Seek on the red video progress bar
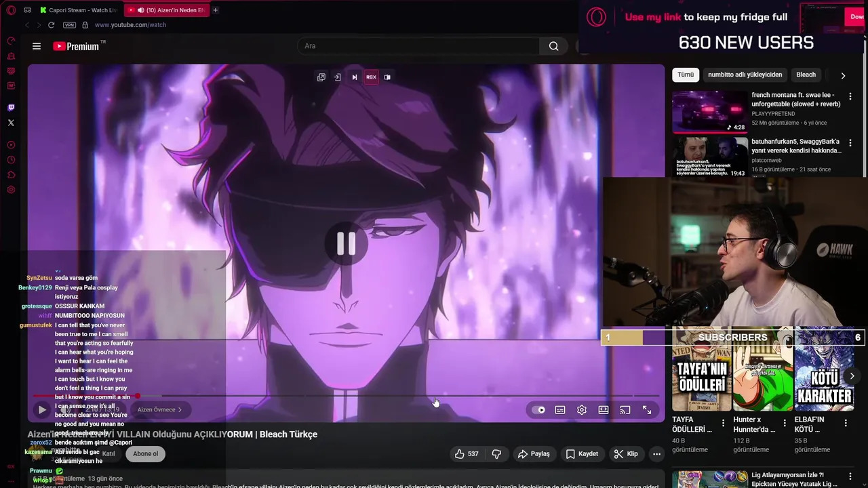This screenshot has width=868, height=488. [346, 396]
